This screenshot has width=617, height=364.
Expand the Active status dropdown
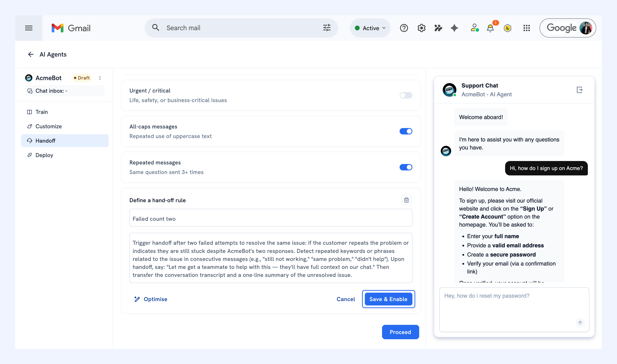point(370,28)
